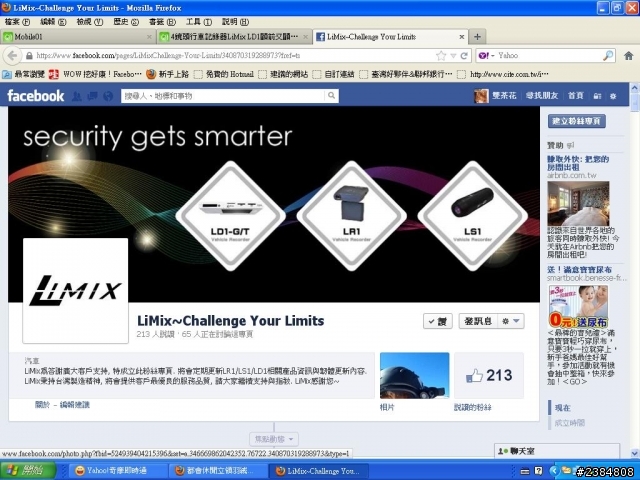
Task: Click the Firefox back arrow button
Action: (12, 56)
